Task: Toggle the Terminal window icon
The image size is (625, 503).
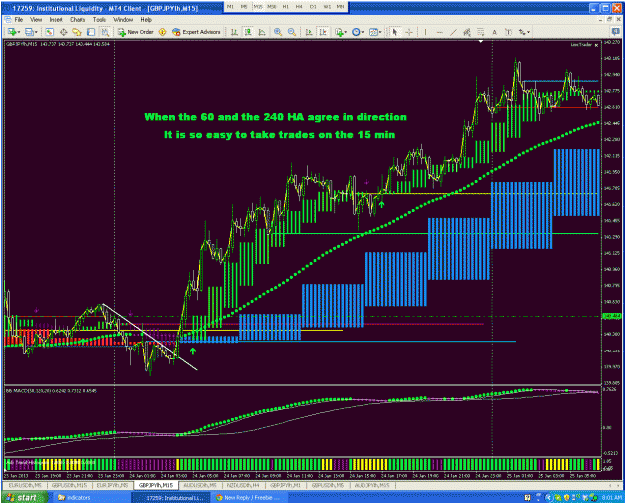Action: (x=91, y=32)
